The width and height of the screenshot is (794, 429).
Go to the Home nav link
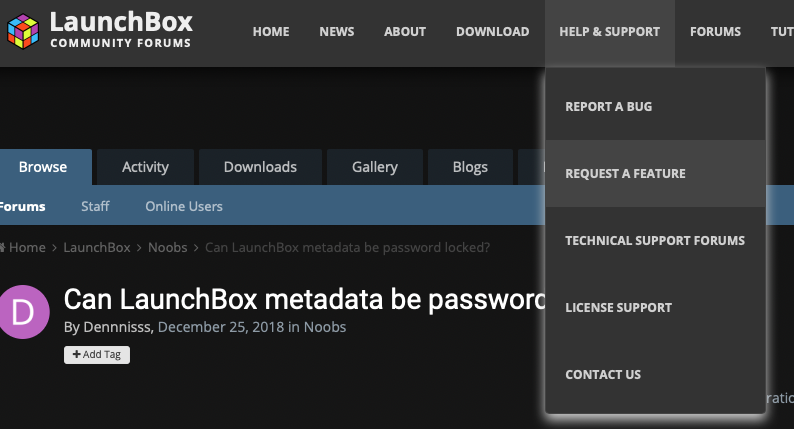(271, 32)
